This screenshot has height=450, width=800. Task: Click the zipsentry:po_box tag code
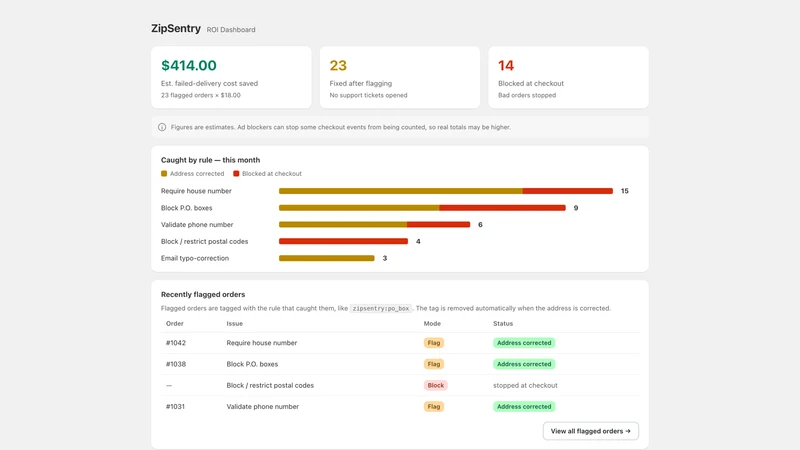381,308
